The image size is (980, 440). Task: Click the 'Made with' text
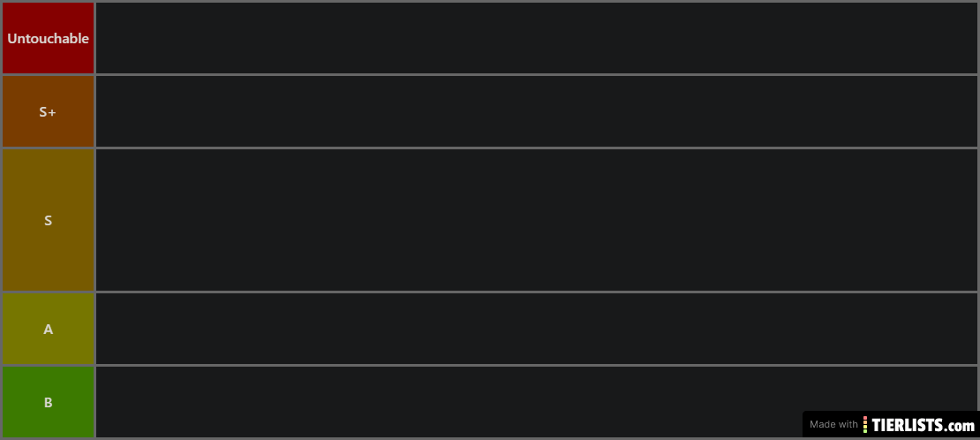pos(833,424)
